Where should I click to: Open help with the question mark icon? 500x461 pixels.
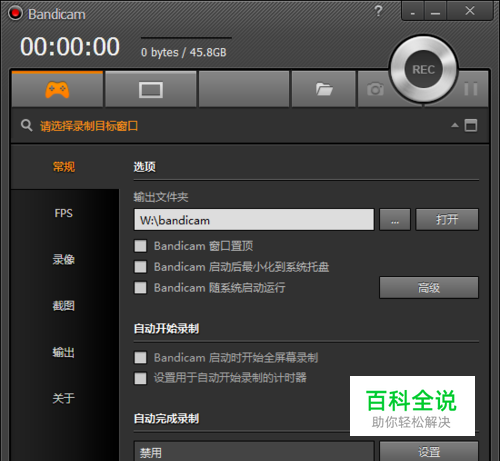(378, 11)
